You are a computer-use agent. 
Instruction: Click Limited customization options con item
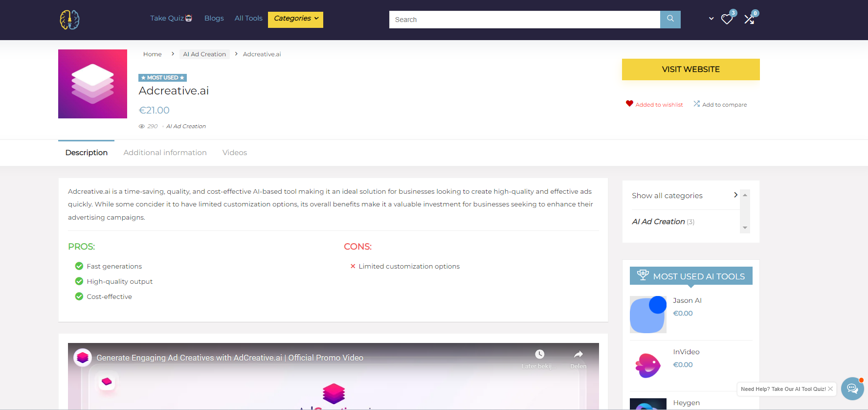click(409, 266)
